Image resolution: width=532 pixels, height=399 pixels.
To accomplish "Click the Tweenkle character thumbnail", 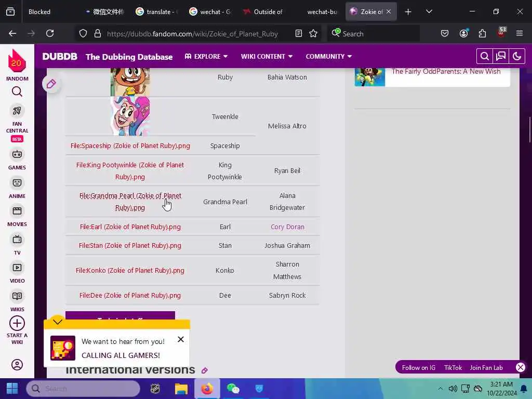I will (x=130, y=116).
